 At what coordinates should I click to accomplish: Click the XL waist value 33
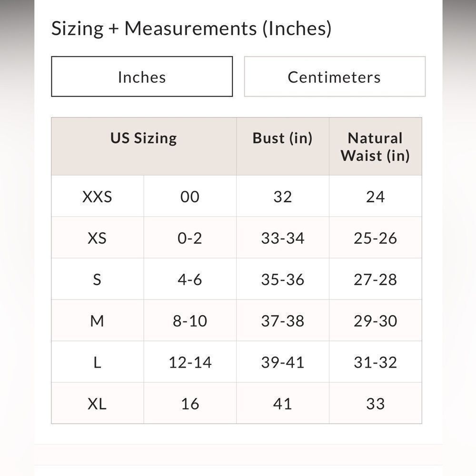coord(376,403)
